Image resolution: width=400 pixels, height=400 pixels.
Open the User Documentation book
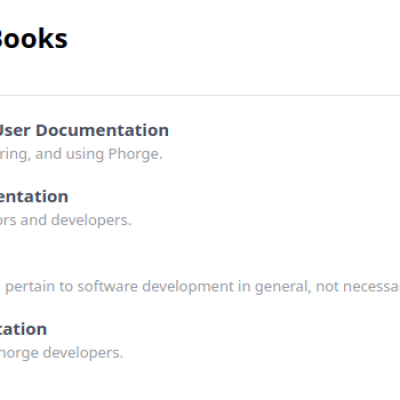point(84,130)
